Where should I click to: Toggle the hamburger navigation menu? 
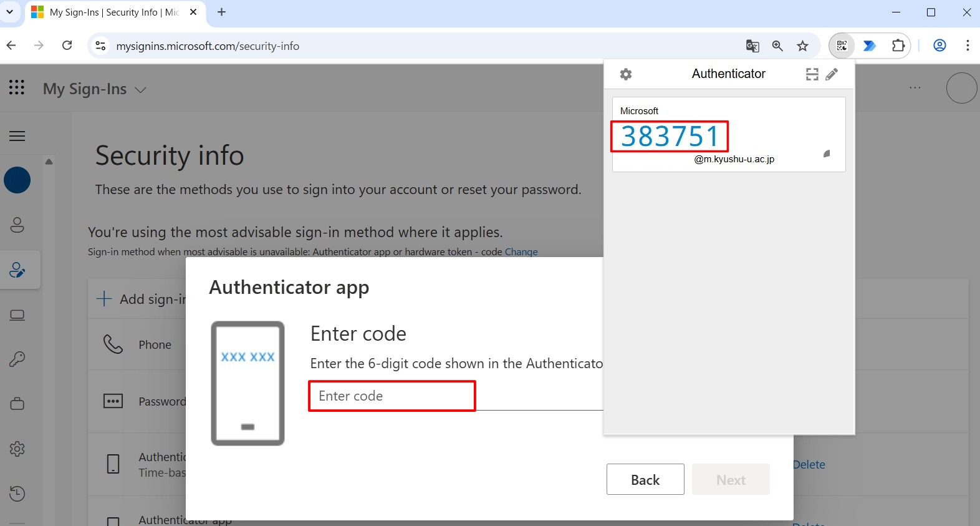tap(17, 136)
